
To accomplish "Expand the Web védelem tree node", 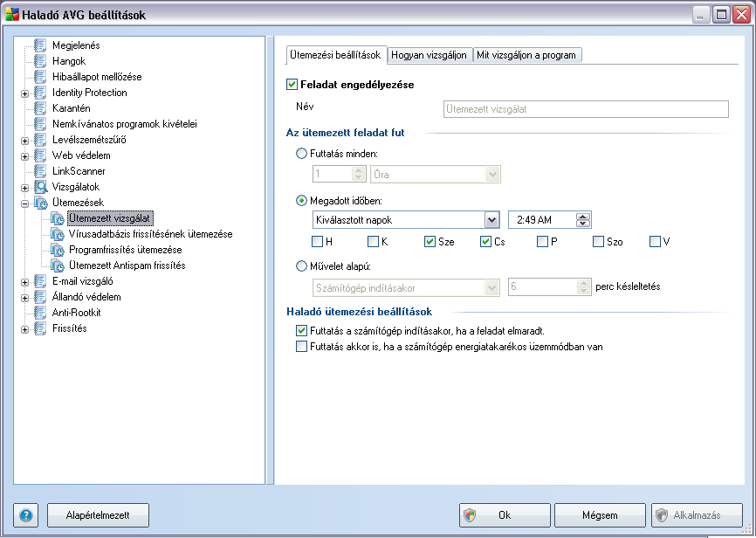I will click(24, 156).
